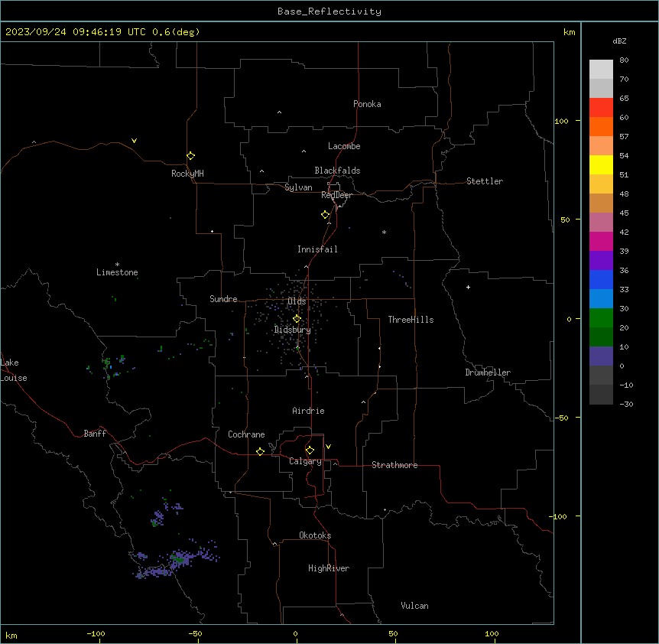This screenshot has width=659, height=644.
Task: Click the -100 km mark on the bottom axis
Action: coord(96,633)
